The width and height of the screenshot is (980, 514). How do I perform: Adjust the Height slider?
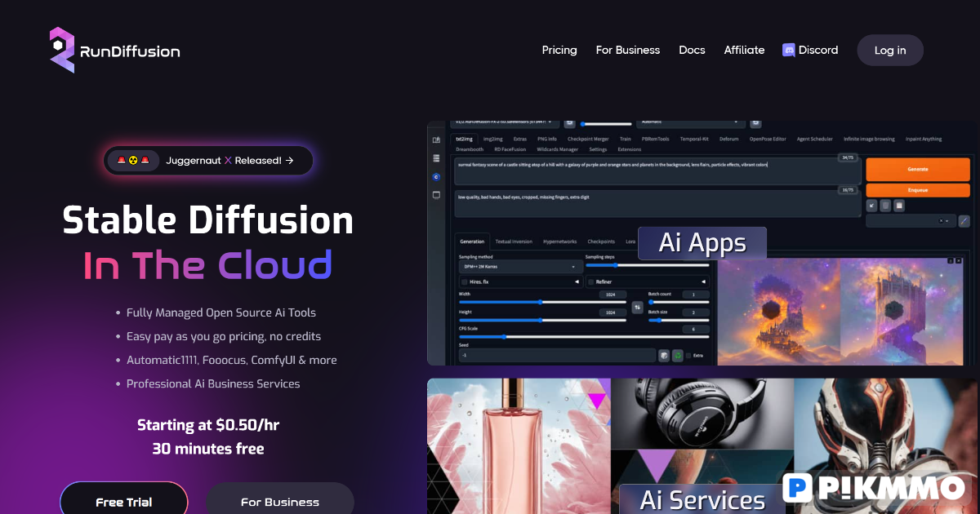pos(542,320)
